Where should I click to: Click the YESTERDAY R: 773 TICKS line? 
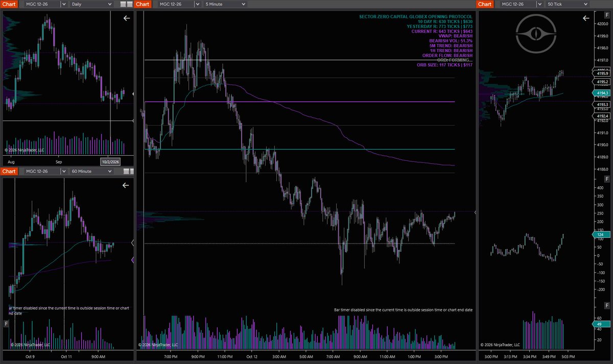(x=440, y=27)
